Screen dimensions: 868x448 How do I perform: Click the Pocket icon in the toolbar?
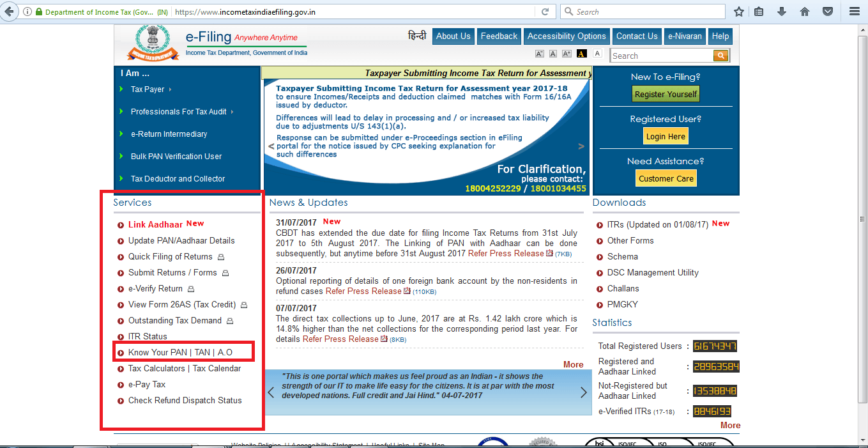[x=827, y=12]
